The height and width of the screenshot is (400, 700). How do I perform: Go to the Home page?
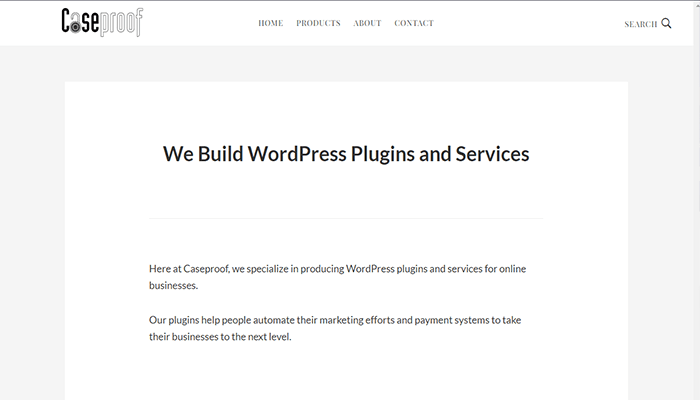pyautogui.click(x=270, y=23)
